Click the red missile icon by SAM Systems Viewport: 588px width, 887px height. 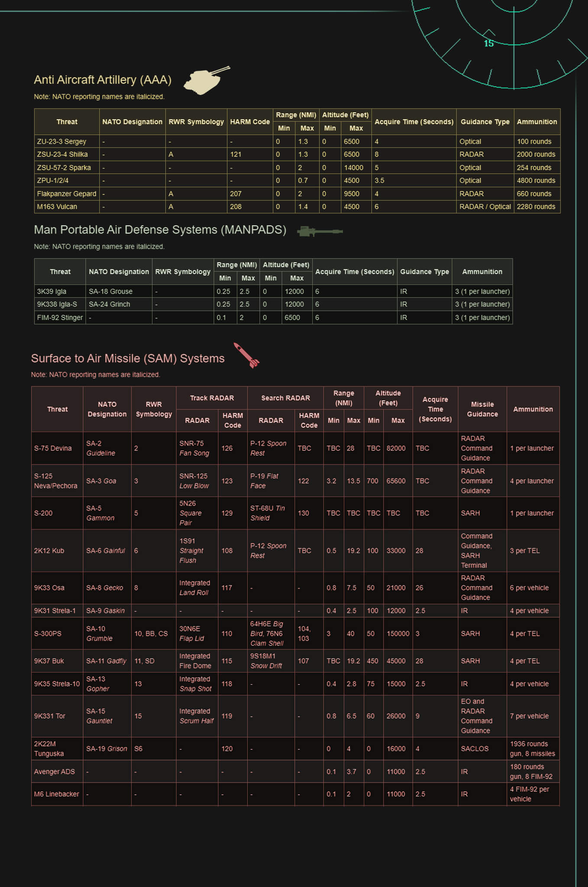click(x=246, y=356)
